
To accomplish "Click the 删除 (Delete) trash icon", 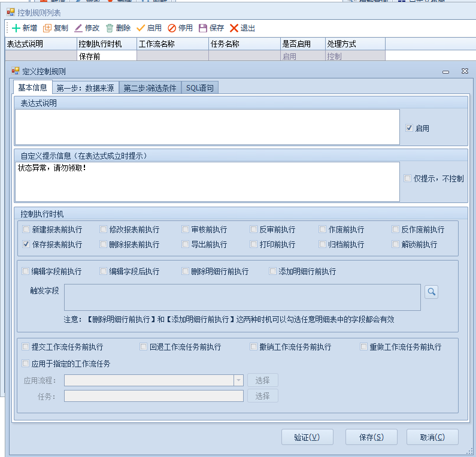I will [x=110, y=28].
